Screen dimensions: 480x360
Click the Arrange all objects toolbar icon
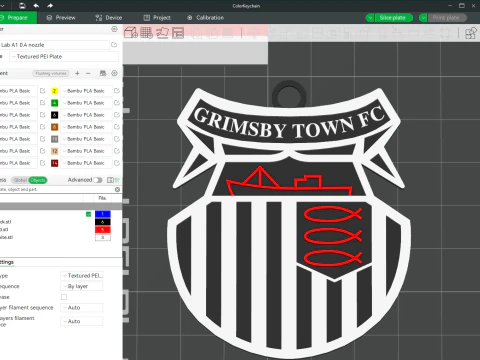coord(178,32)
